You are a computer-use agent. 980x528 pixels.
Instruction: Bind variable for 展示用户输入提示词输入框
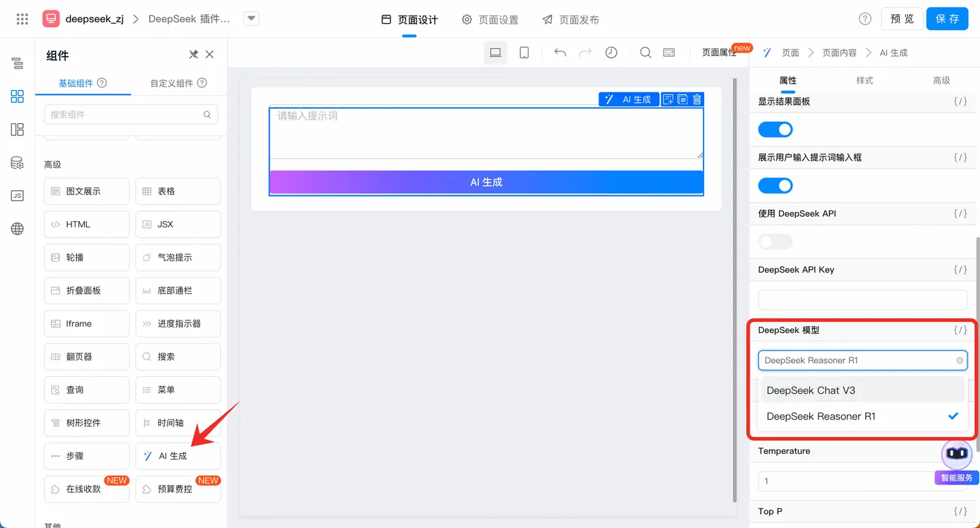click(960, 157)
